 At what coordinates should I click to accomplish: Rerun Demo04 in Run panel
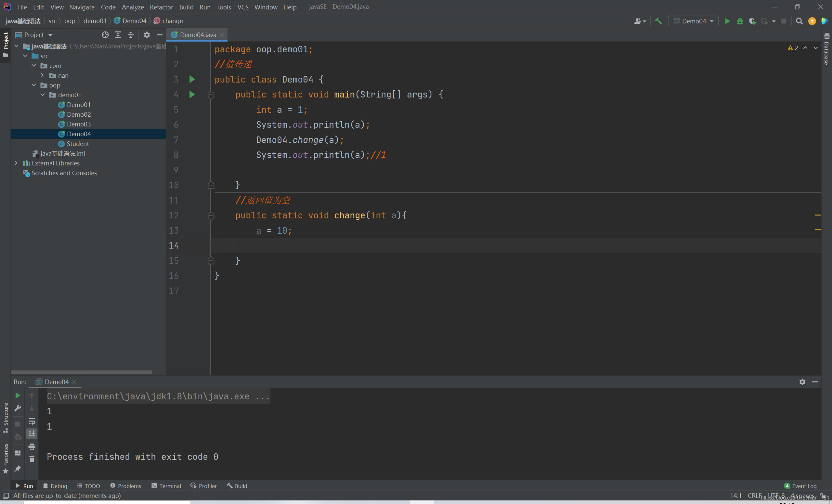coord(18,395)
